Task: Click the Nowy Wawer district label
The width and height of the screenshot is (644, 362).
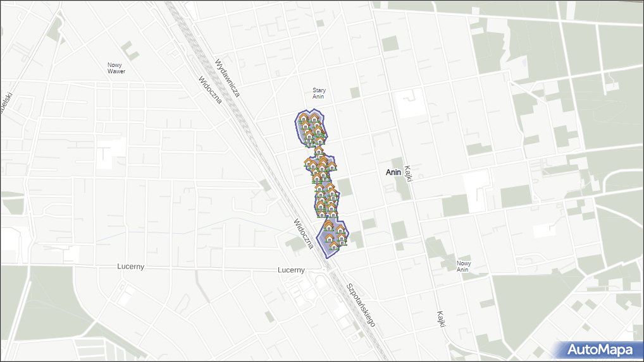Action: pyautogui.click(x=116, y=68)
